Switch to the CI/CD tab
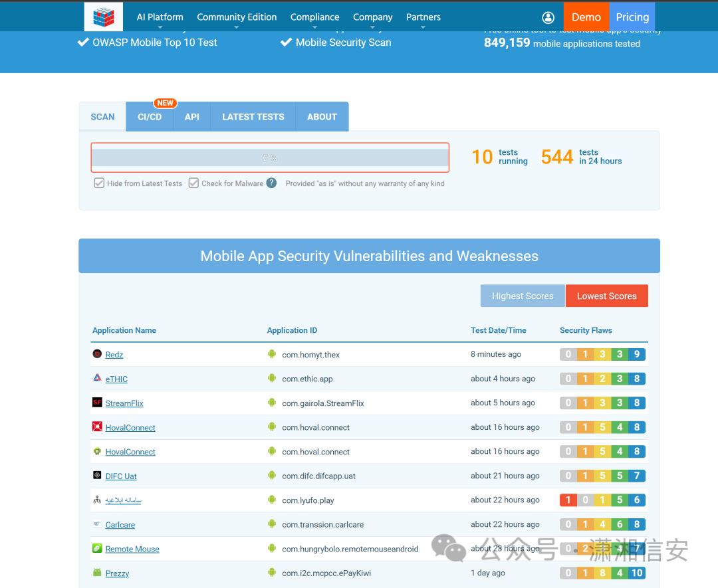This screenshot has width=718, height=588. (x=150, y=117)
